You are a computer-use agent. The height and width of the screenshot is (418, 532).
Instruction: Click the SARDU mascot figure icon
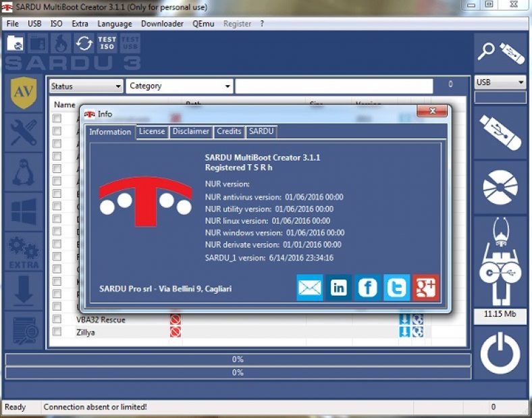(501, 261)
